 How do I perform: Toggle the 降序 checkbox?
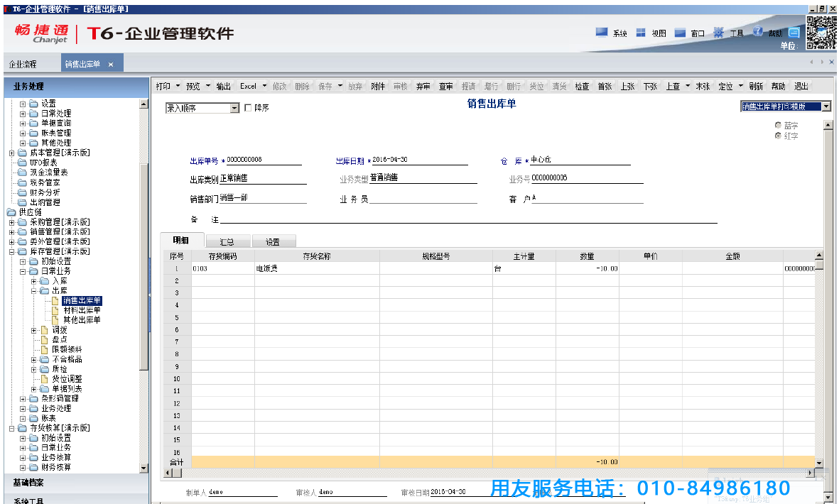tap(248, 108)
